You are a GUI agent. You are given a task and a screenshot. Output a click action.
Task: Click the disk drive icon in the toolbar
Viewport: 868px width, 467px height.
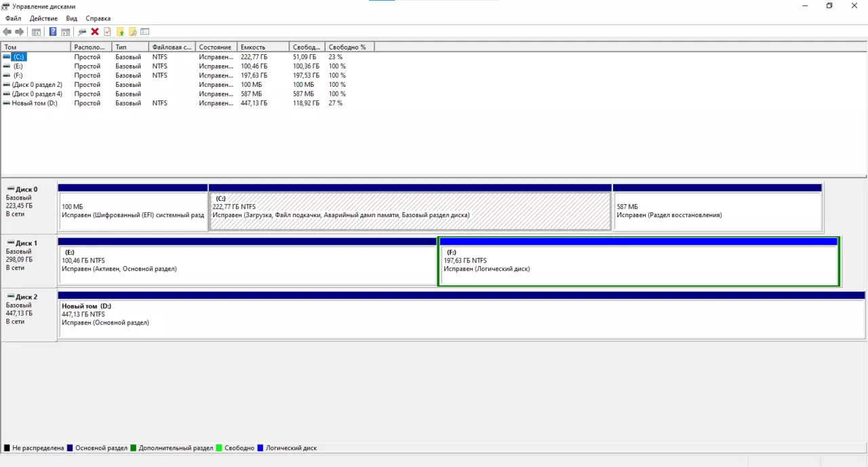click(x=82, y=32)
